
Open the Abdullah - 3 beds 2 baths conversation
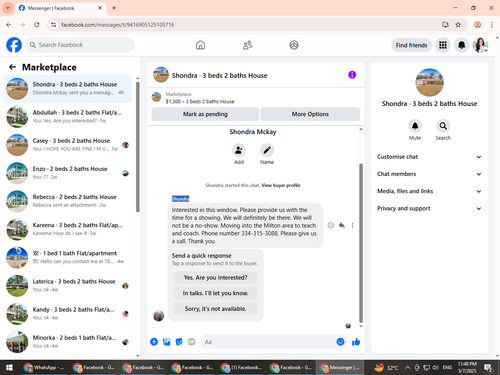(67, 117)
